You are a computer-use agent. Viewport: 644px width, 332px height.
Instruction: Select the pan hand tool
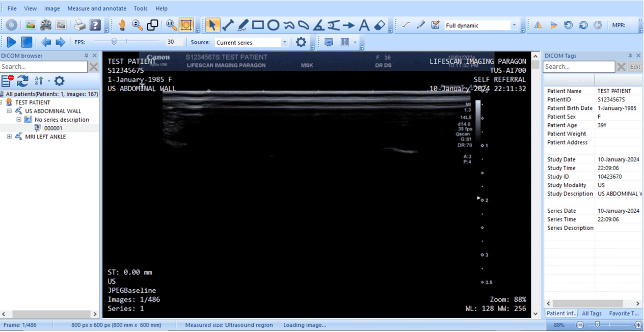[x=122, y=25]
